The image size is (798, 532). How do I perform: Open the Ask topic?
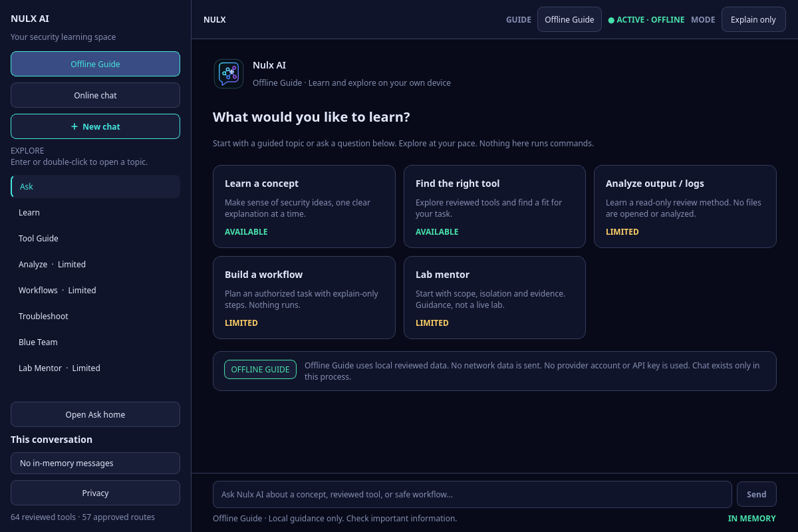click(95, 186)
